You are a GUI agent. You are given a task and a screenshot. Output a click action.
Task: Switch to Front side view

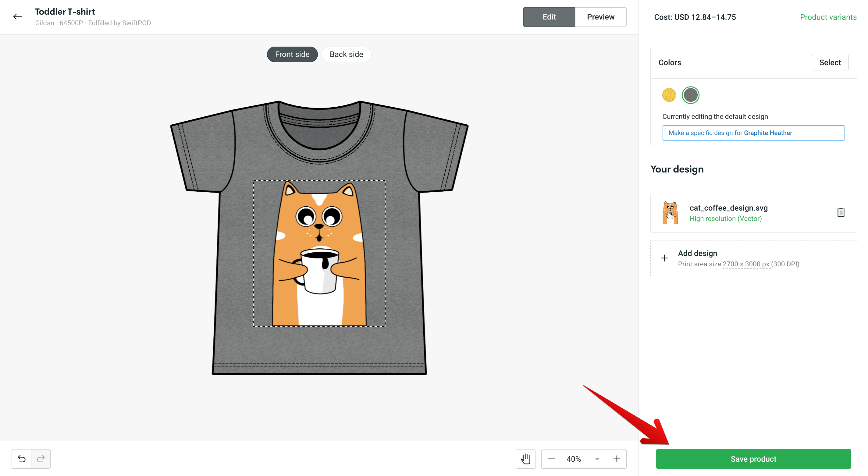pos(292,54)
